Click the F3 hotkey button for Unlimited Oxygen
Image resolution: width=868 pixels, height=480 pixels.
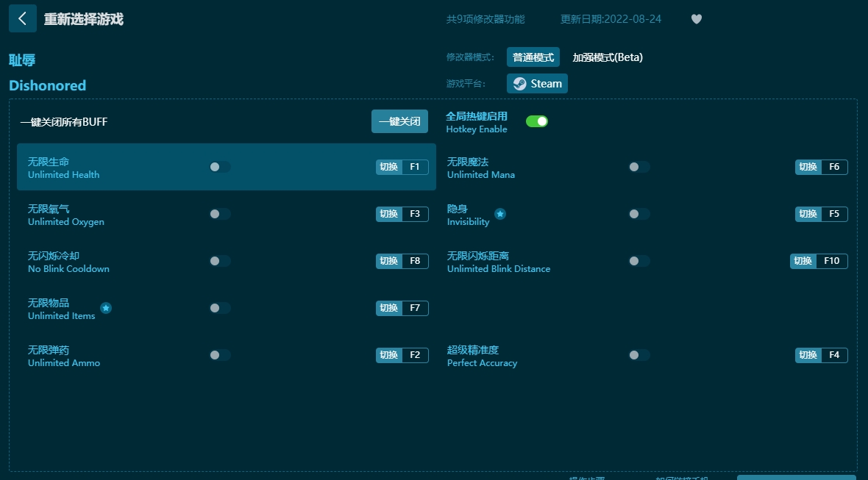coord(402,214)
